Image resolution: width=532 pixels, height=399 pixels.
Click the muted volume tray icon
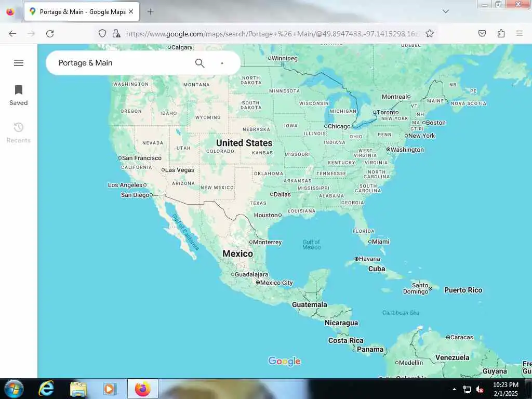480,390
